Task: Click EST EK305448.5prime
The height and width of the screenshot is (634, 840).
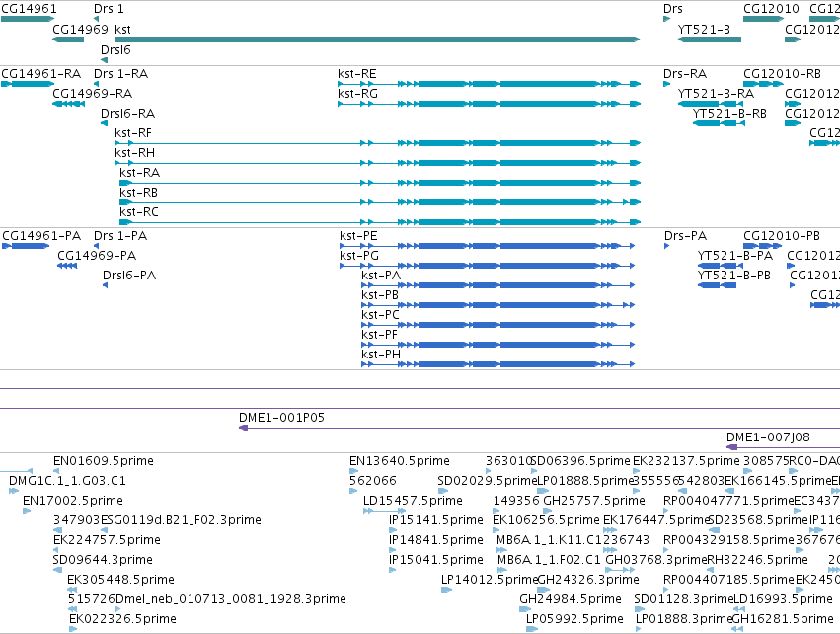Action: (121, 580)
